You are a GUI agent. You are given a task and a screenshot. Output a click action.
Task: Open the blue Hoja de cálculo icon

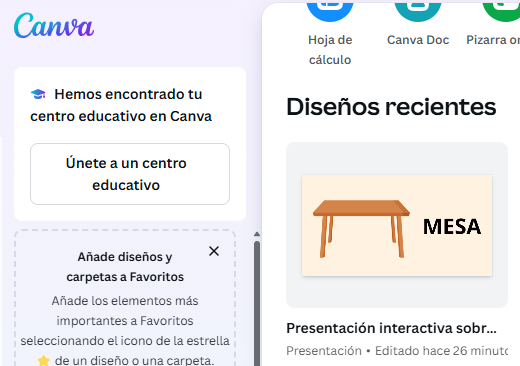pyautogui.click(x=330, y=11)
